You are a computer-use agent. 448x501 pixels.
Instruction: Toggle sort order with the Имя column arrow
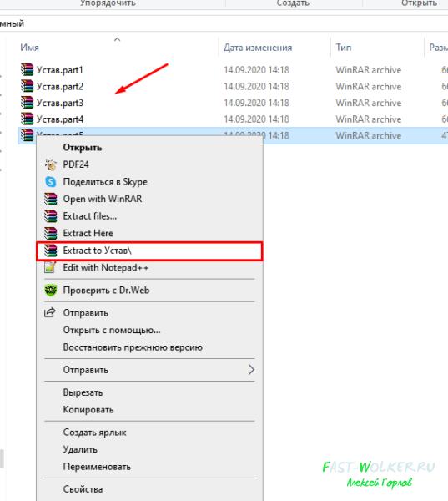click(x=117, y=39)
